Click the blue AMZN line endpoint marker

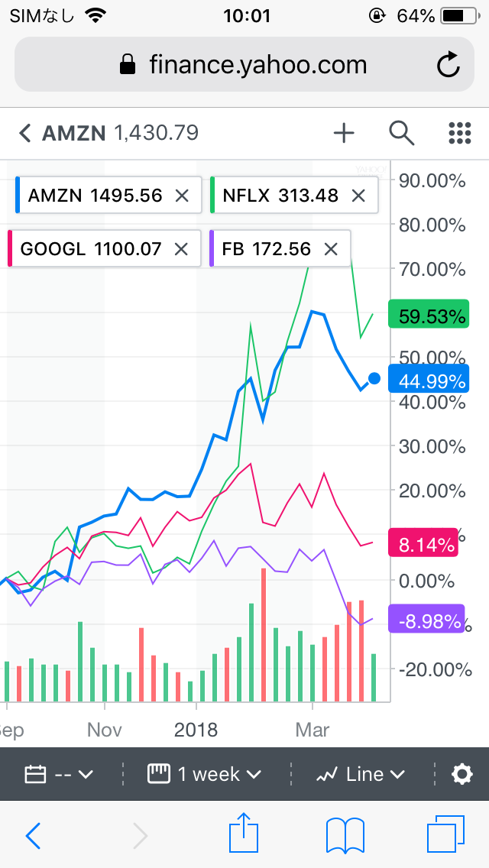[x=374, y=378]
